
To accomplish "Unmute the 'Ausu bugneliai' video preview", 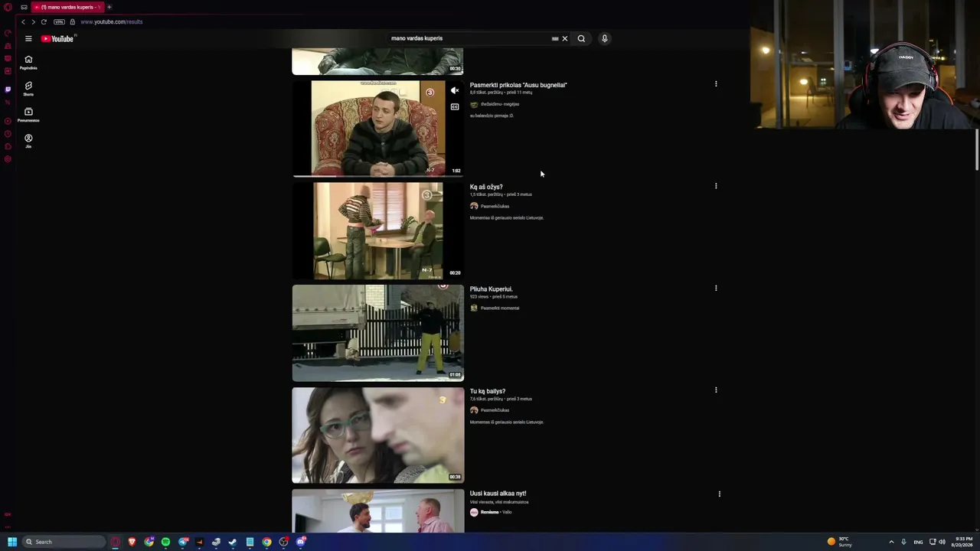I will [455, 90].
